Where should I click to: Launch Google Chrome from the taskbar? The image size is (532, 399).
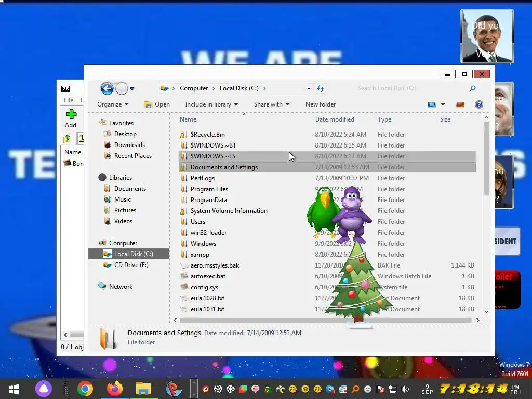pyautogui.click(x=85, y=389)
